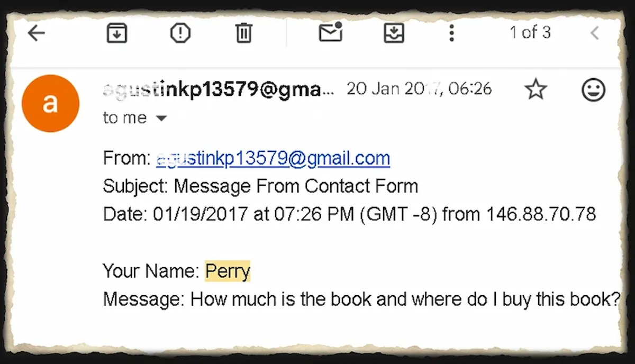This screenshot has height=364, width=635.
Task: Click the bold sender address in header
Action: (219, 89)
